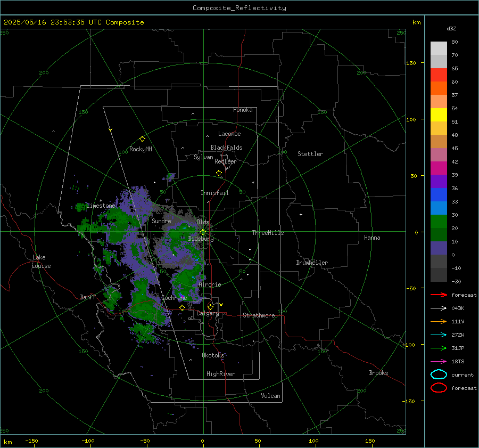Pick yellow swatch between 54 and 51
This screenshot has width=479, height=448.
pos(439,115)
